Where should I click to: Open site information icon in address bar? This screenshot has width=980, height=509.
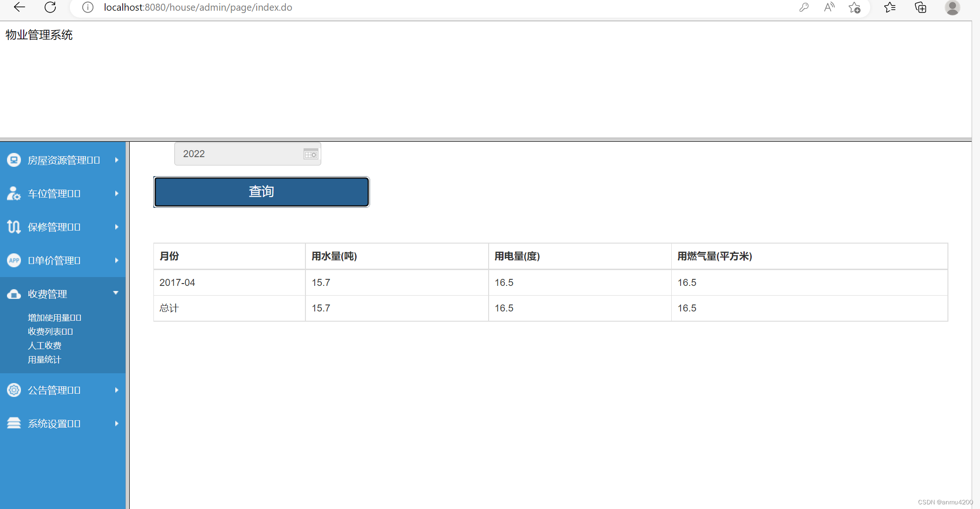tap(88, 7)
